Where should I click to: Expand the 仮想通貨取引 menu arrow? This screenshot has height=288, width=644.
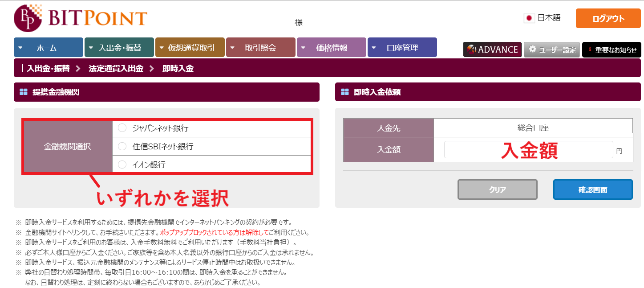[x=162, y=48]
